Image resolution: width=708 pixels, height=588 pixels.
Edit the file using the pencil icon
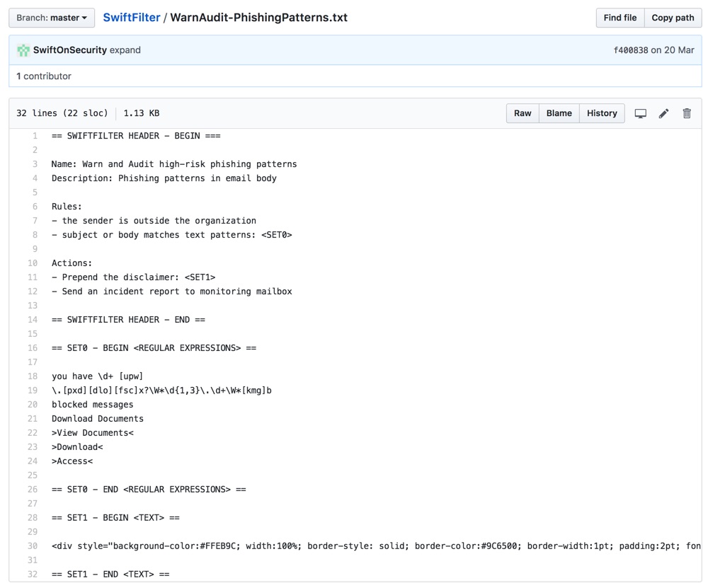pyautogui.click(x=663, y=113)
